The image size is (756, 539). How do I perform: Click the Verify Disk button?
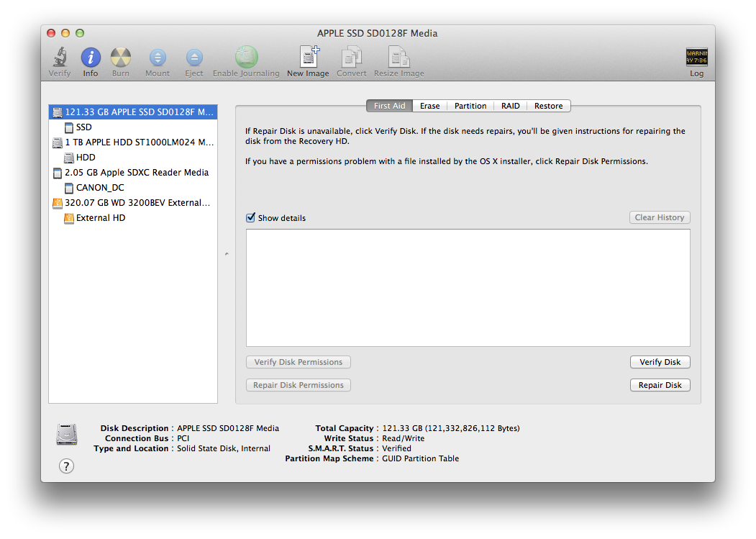coord(660,363)
